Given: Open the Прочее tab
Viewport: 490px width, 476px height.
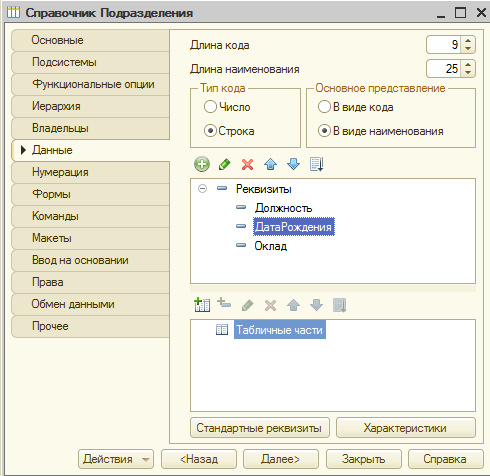Looking at the screenshot, I should coord(90,326).
